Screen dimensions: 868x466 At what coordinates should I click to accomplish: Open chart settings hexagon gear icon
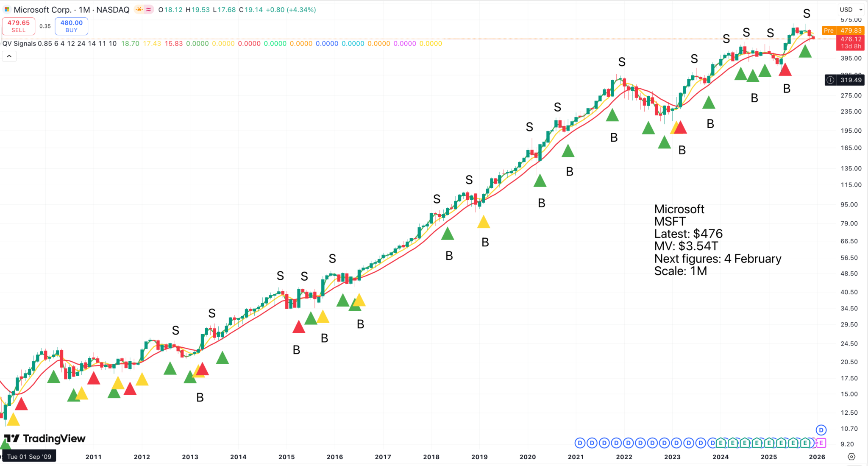point(851,457)
